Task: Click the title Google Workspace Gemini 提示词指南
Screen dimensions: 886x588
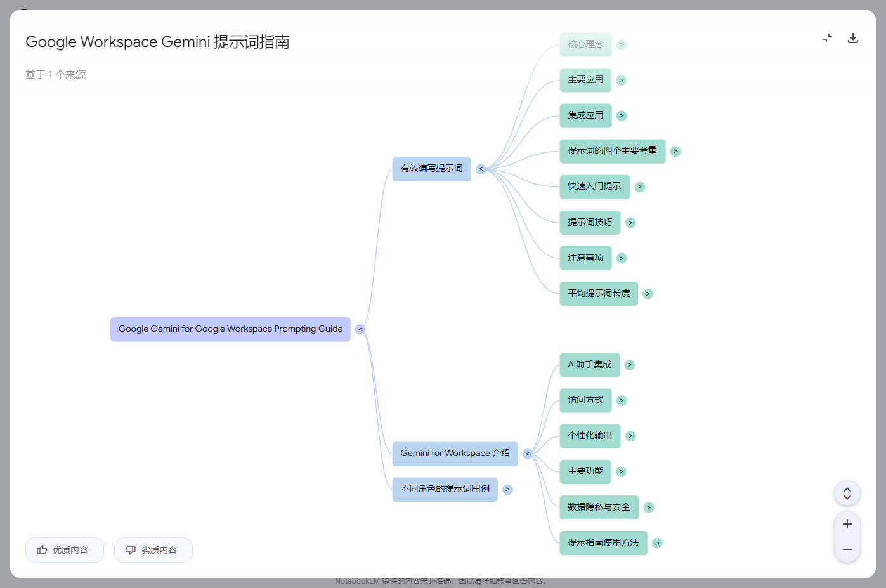Action: point(157,42)
